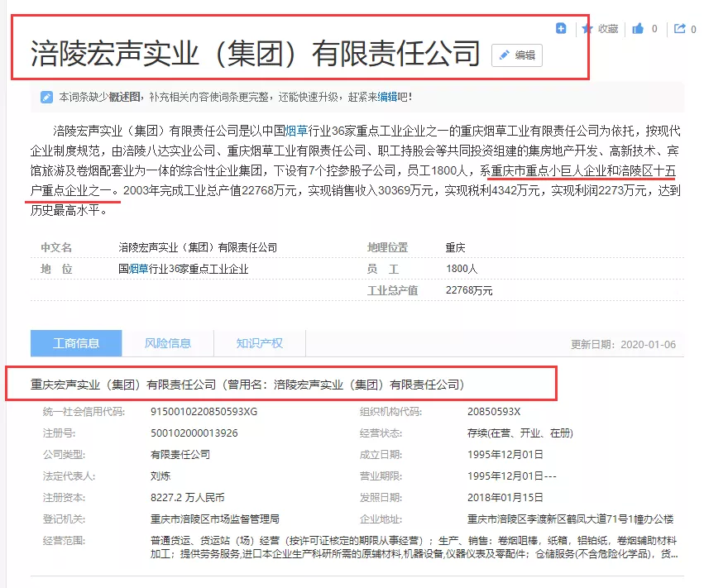The image size is (704, 588).
Task: Click the 更新日期 2020-01-06 text
Action: click(x=623, y=344)
